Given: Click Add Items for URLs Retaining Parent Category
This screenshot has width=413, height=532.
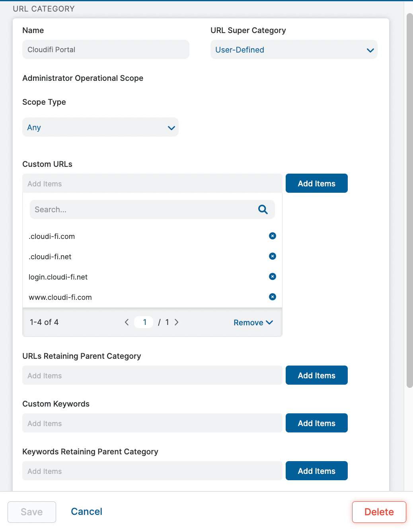Looking at the screenshot, I should pos(317,376).
